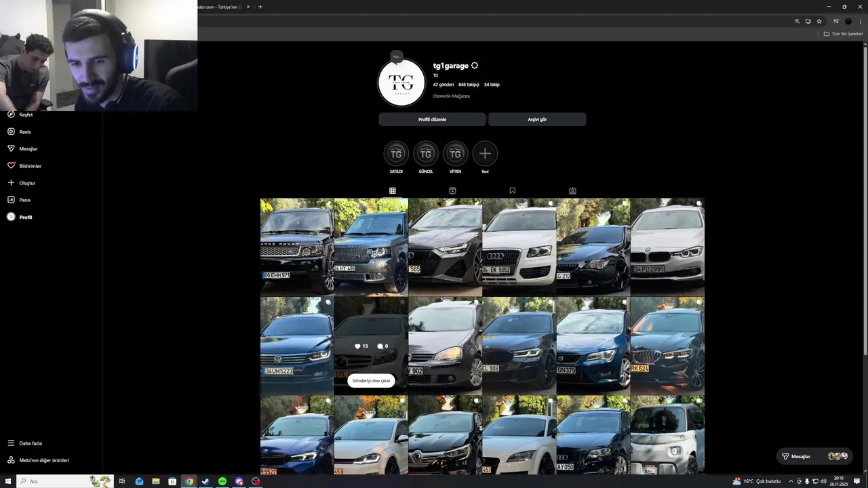Open Tüm Yer İşaretleri folder
868x488 pixels.
click(843, 34)
